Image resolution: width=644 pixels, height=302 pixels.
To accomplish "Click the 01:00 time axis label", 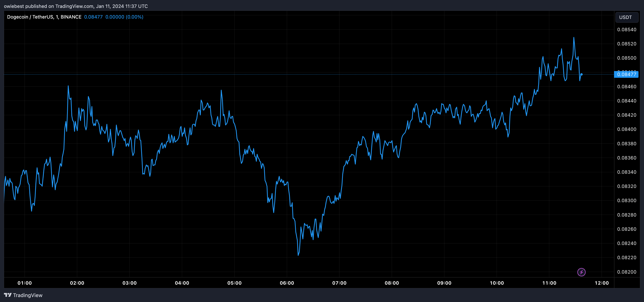I will (x=25, y=283).
